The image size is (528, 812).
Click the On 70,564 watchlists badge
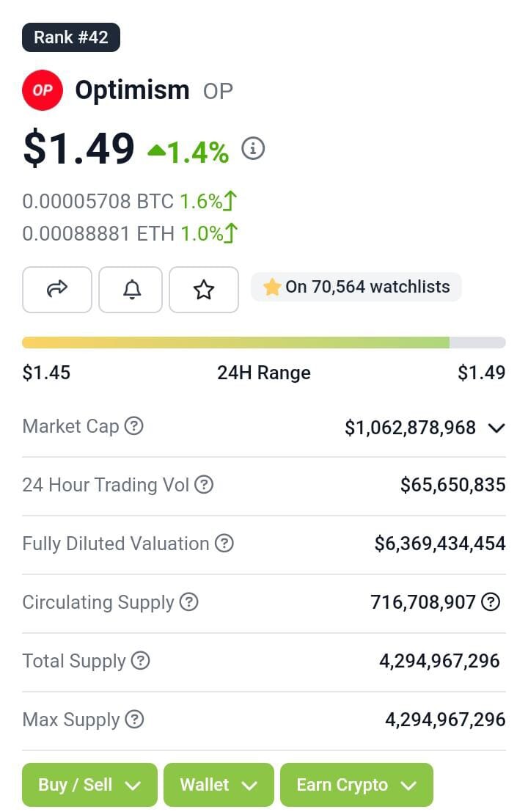point(356,287)
